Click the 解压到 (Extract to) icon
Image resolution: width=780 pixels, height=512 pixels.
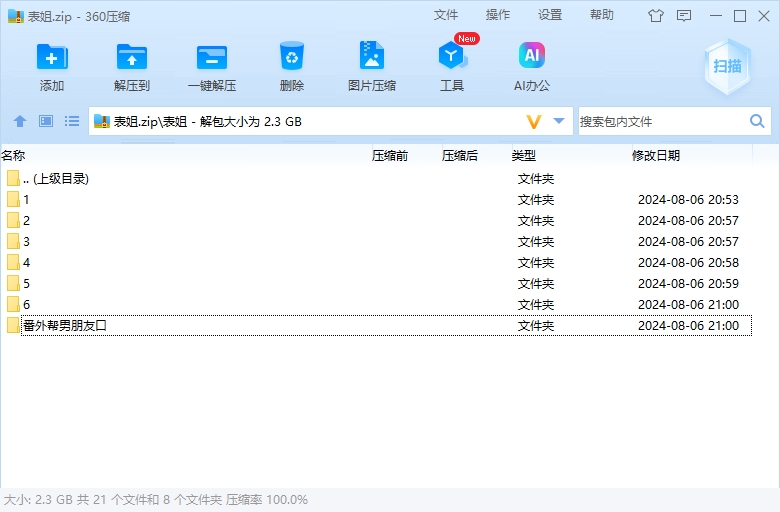pos(132,58)
